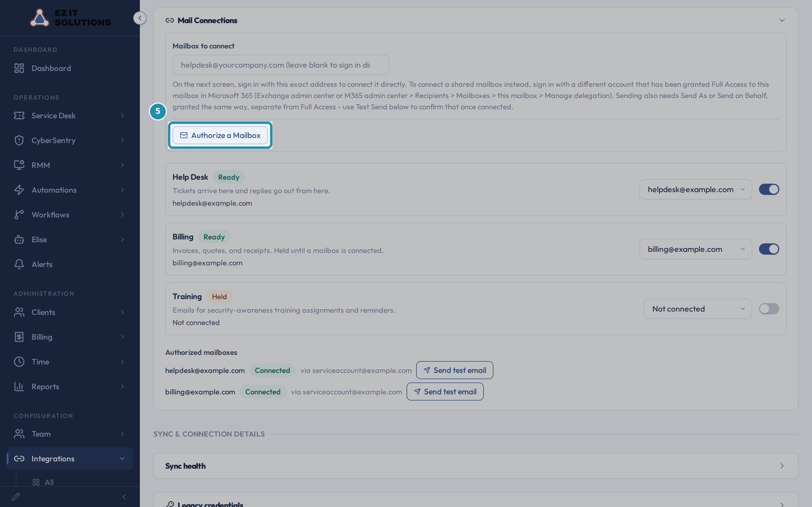Open the helpdesk@example.com mailbox dropdown
Image resolution: width=812 pixels, height=507 pixels.
[x=696, y=190]
